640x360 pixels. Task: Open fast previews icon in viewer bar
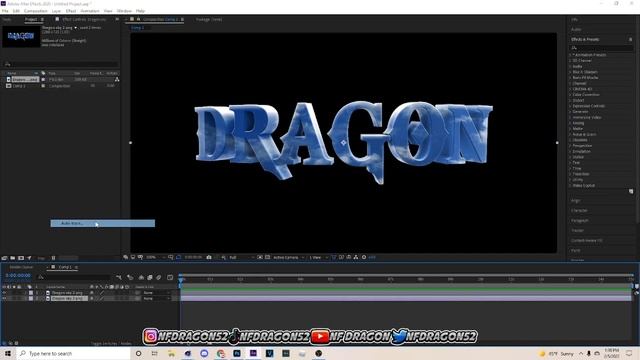(x=341, y=258)
